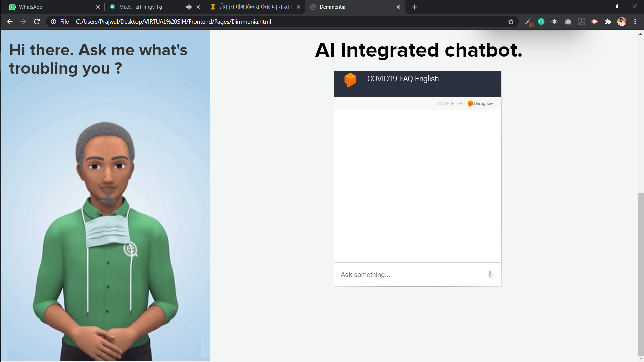Open the Grammarly extension icon
The height and width of the screenshot is (362, 644).
click(541, 22)
